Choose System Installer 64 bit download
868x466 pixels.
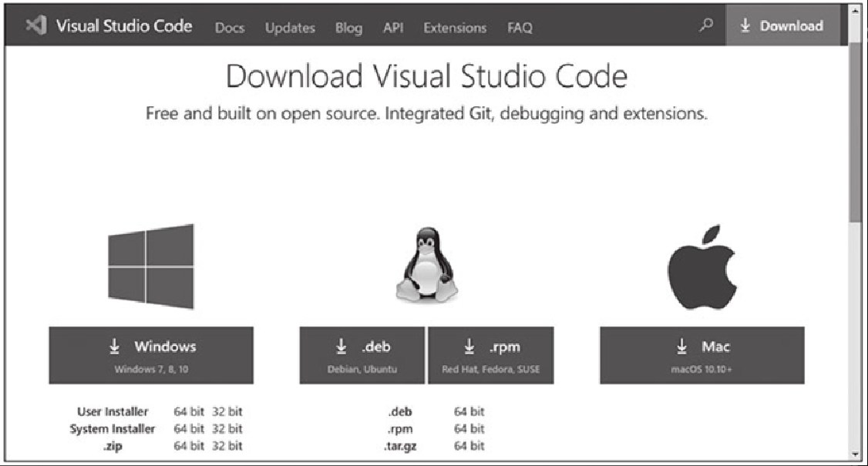(x=189, y=428)
